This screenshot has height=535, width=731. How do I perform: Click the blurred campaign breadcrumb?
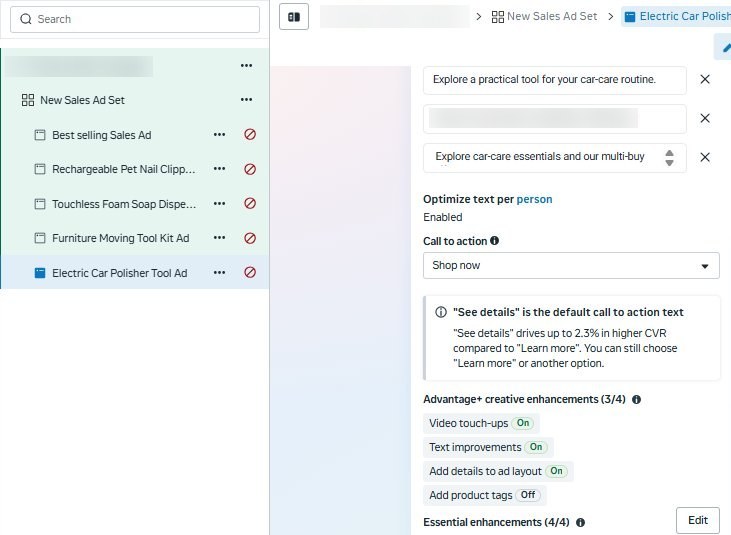[394, 17]
